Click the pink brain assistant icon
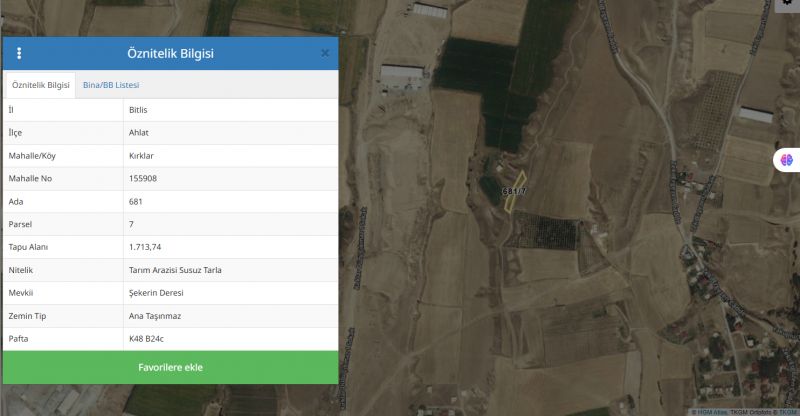Image resolution: width=800 pixels, height=416 pixels. 787,159
